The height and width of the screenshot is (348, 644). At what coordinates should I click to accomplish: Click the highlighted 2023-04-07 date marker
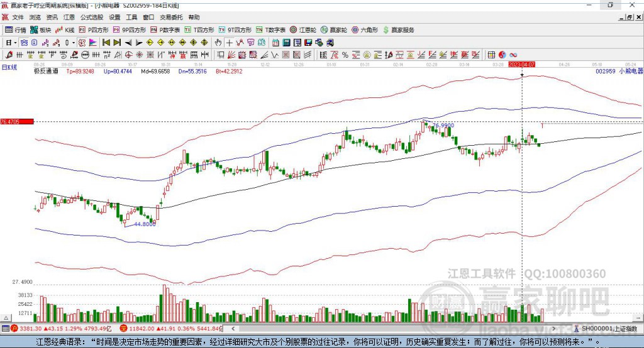coord(521,65)
